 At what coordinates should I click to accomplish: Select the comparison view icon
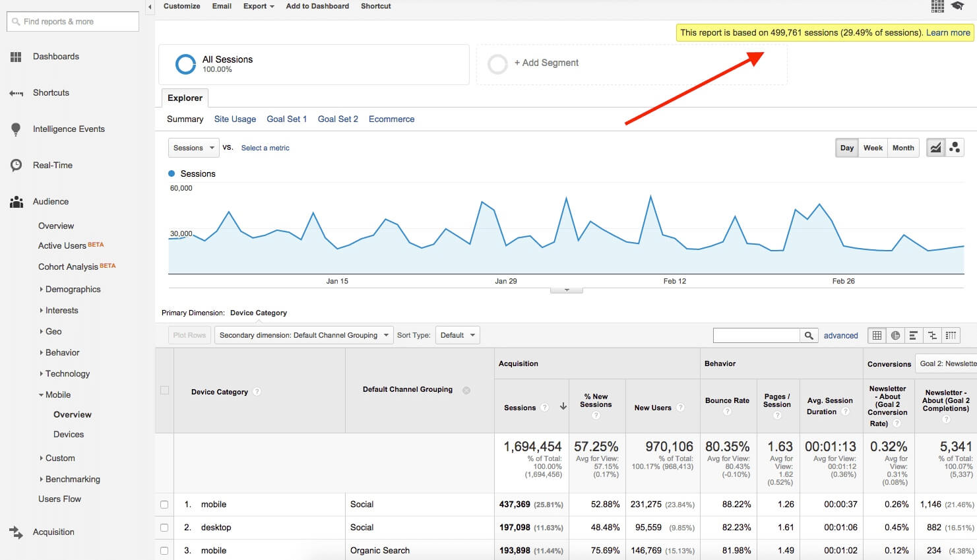coord(932,335)
